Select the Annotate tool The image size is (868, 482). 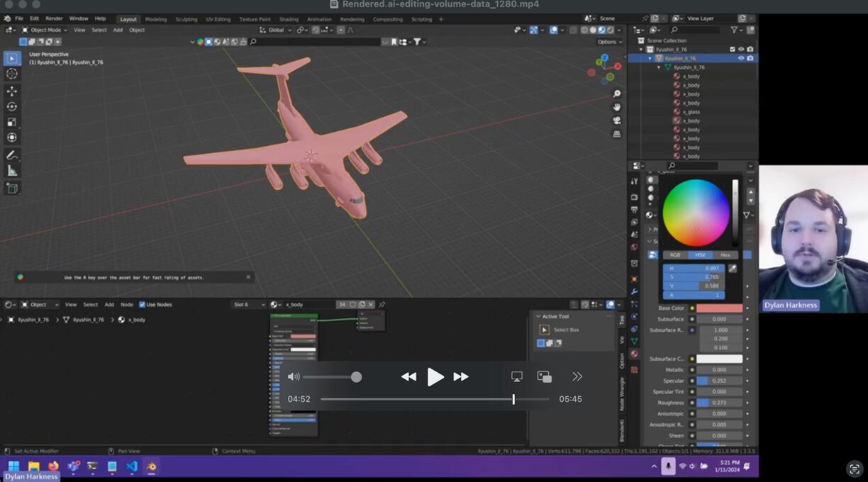tap(12, 155)
